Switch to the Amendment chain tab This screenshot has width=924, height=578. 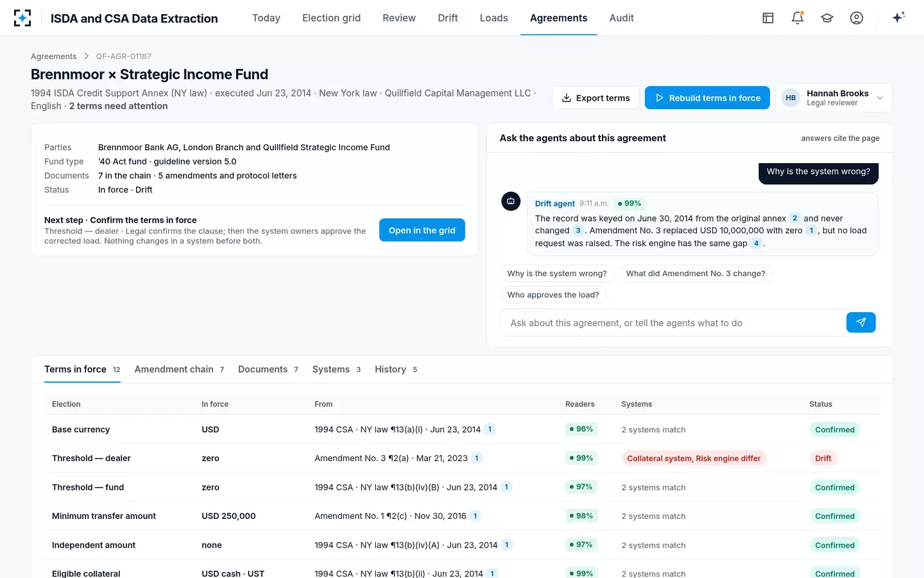click(180, 369)
